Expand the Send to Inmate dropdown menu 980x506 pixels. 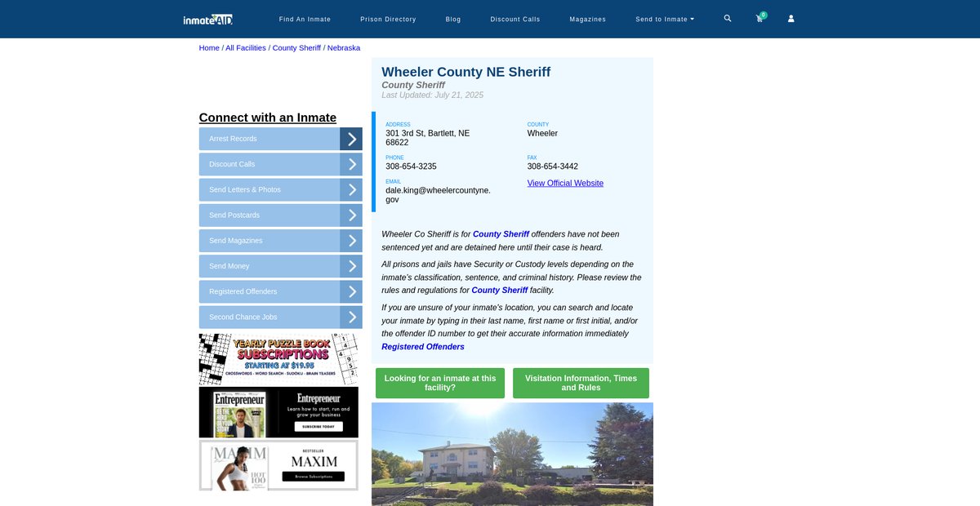(665, 19)
